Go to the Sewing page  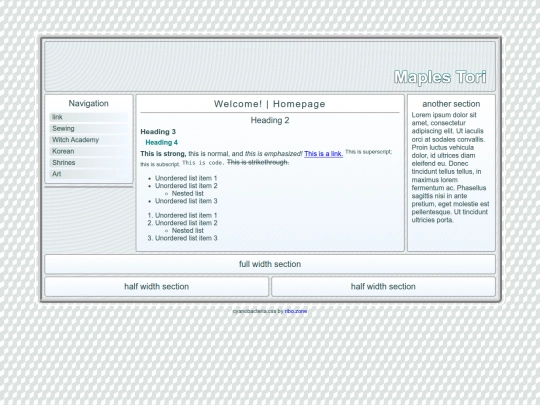89,128
